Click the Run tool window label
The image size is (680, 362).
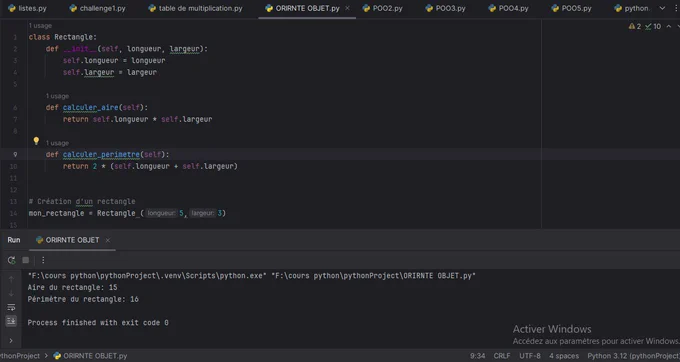14,240
